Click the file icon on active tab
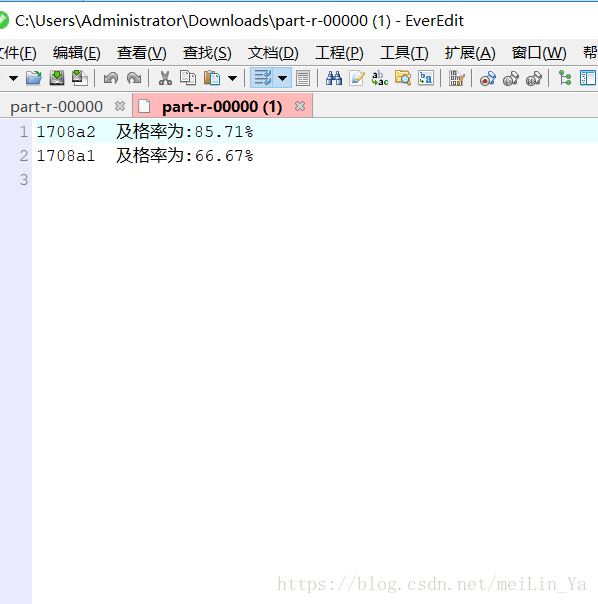598x604 pixels. click(144, 106)
